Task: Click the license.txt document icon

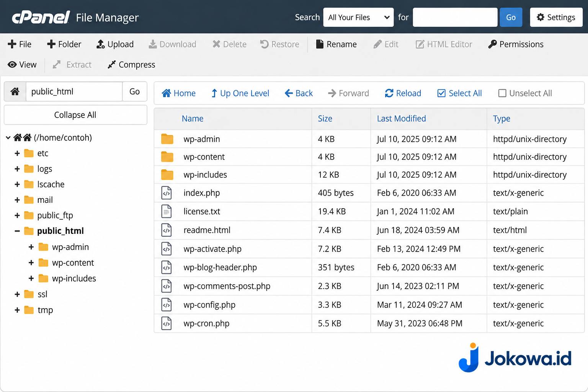Action: coord(167,211)
